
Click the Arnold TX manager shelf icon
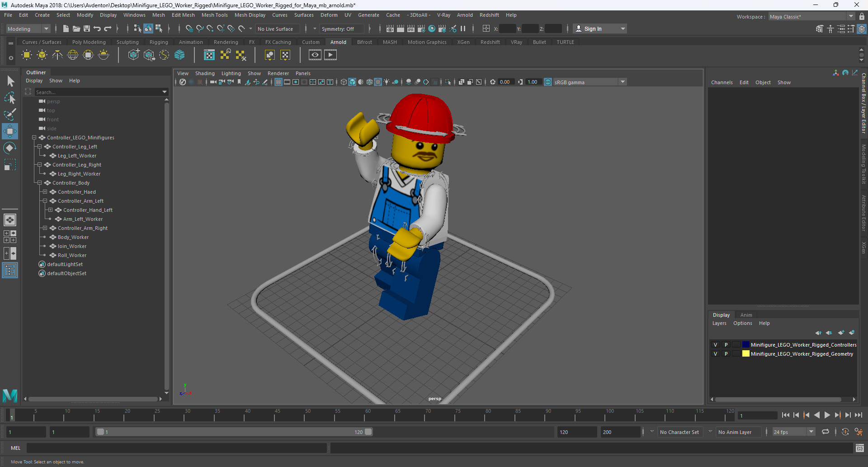pyautogui.click(x=209, y=55)
